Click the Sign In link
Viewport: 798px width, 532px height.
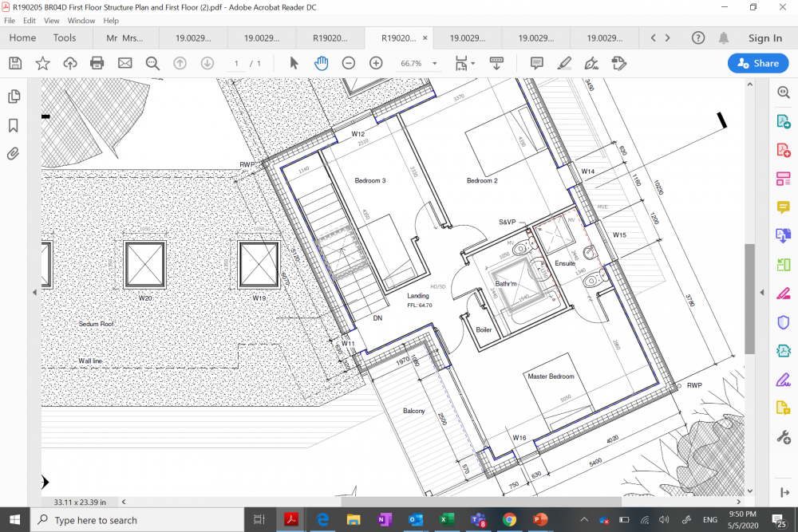pyautogui.click(x=765, y=38)
